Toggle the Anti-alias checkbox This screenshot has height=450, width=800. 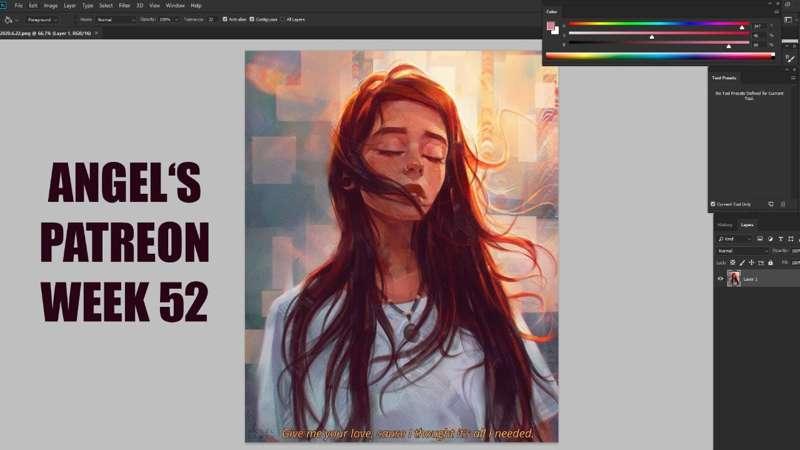click(x=225, y=19)
